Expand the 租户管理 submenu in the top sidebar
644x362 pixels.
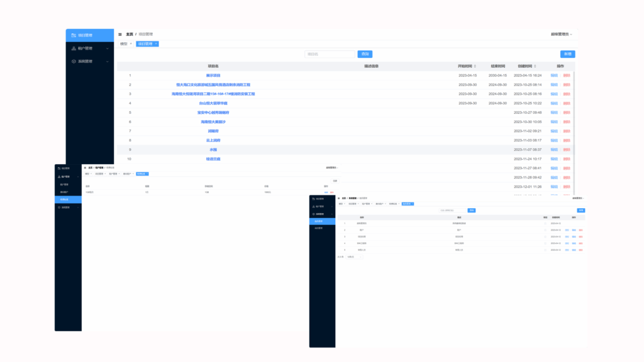click(108, 48)
